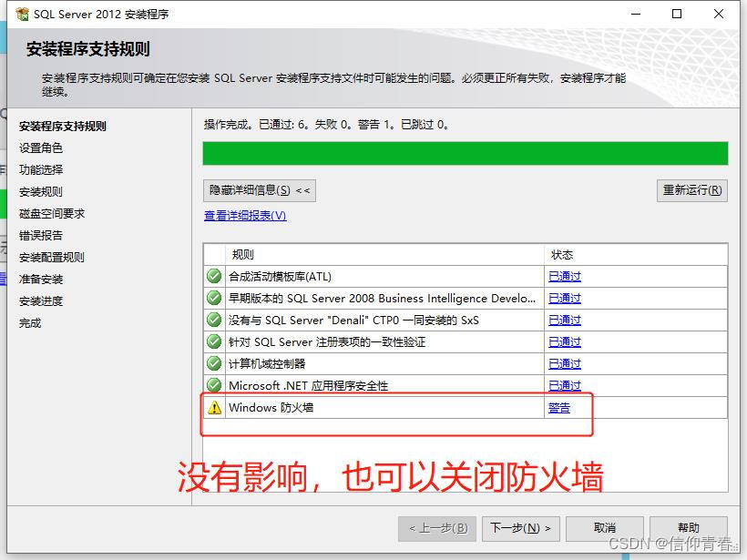Click 取消 to cancel installation
The image size is (747, 560).
[x=605, y=528]
